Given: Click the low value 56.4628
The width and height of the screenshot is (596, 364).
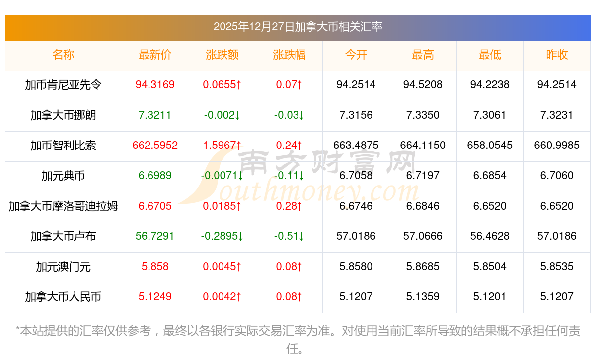Looking at the screenshot, I should point(490,236).
